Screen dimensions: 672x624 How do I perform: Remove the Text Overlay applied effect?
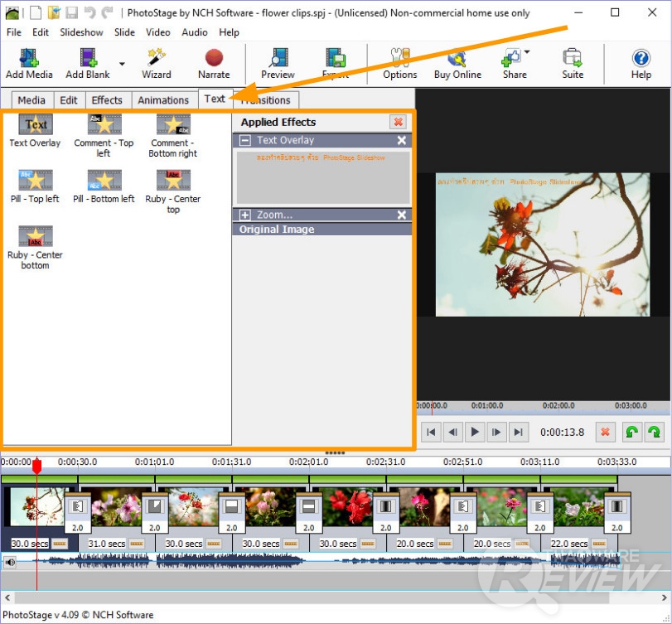[402, 141]
